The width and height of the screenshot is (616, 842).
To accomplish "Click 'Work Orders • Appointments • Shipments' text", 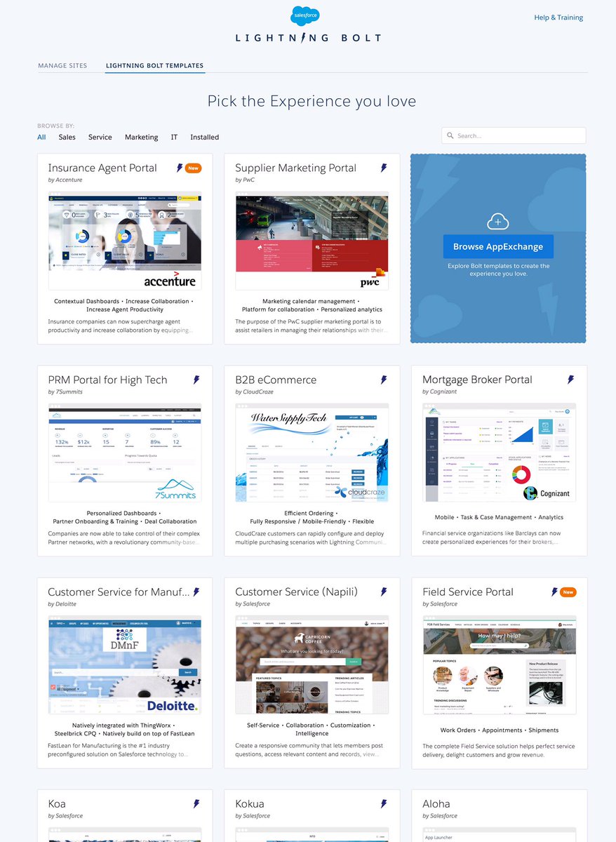I will [x=500, y=730].
